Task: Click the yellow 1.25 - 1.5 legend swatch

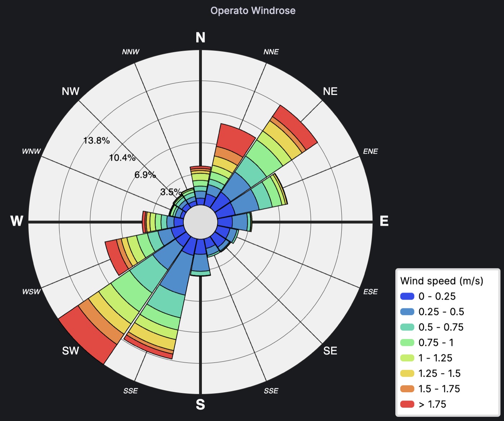Action: click(x=407, y=374)
